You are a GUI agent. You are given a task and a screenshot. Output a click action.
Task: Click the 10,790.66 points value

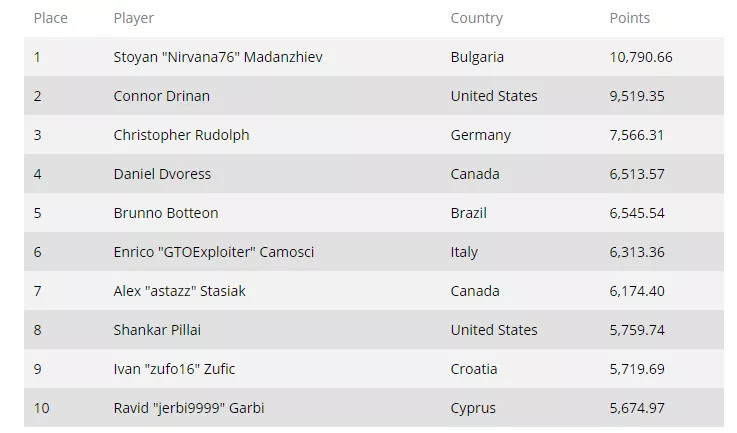click(641, 57)
